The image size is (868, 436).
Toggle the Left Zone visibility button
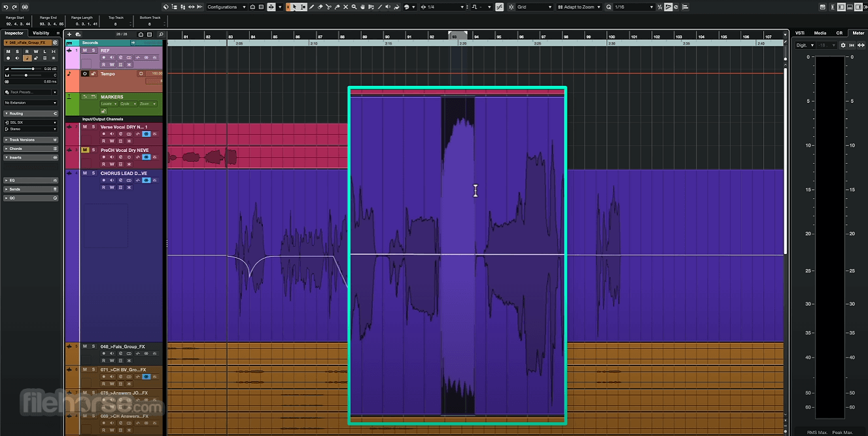(841, 7)
